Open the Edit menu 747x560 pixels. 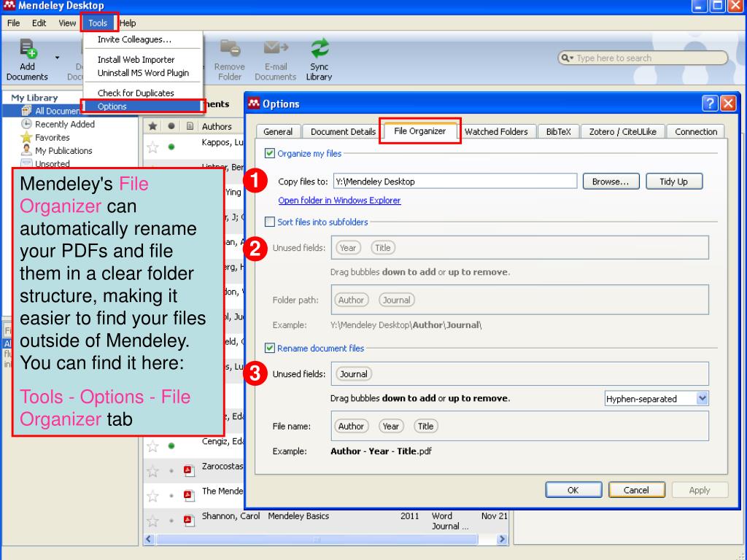pos(39,23)
